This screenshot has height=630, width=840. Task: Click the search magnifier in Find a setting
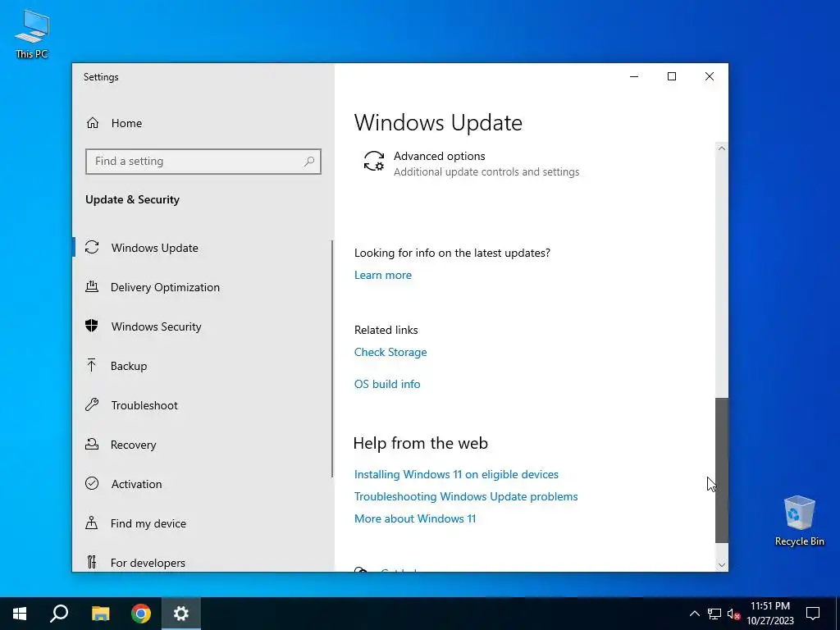tap(309, 162)
